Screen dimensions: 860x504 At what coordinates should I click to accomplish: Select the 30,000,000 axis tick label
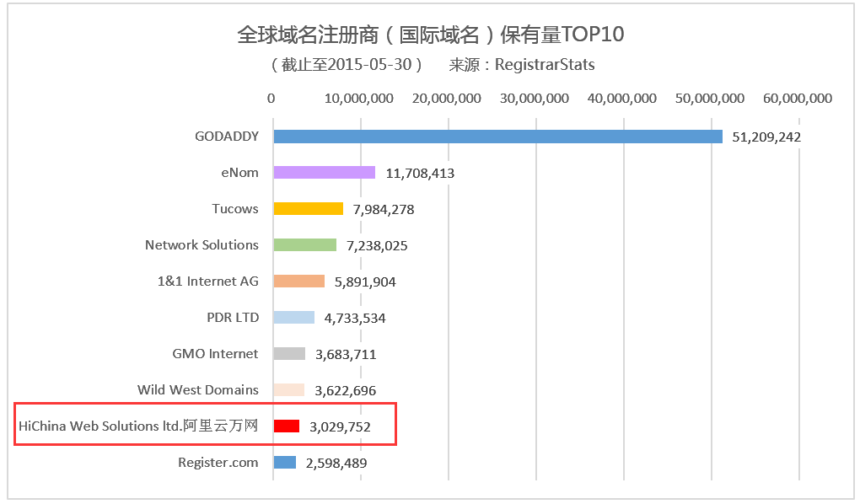(x=535, y=99)
